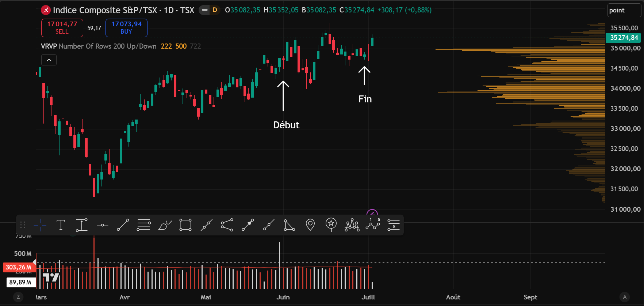Click the BUY button at 17 073,94
This screenshot has width=644, height=306.
(126, 28)
